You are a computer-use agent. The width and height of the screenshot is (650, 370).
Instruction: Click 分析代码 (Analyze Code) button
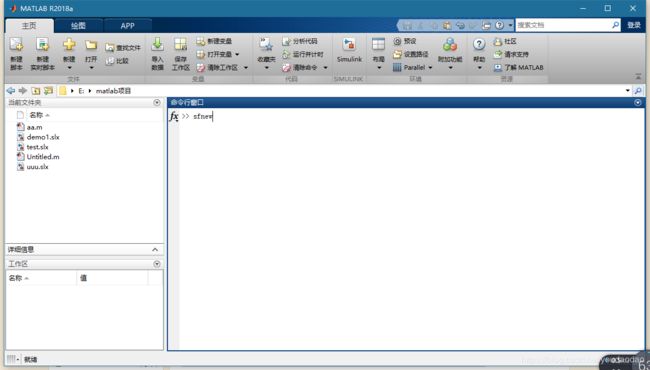click(300, 41)
